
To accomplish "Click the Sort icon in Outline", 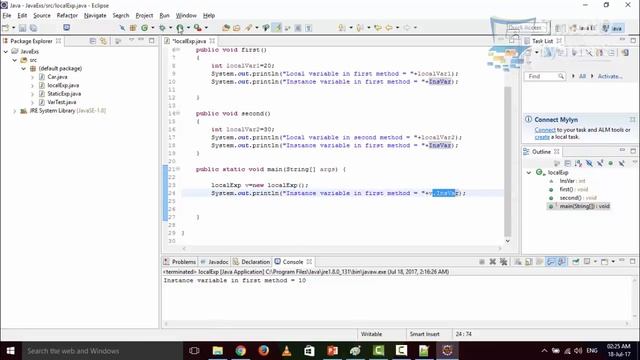I will coord(578,163).
